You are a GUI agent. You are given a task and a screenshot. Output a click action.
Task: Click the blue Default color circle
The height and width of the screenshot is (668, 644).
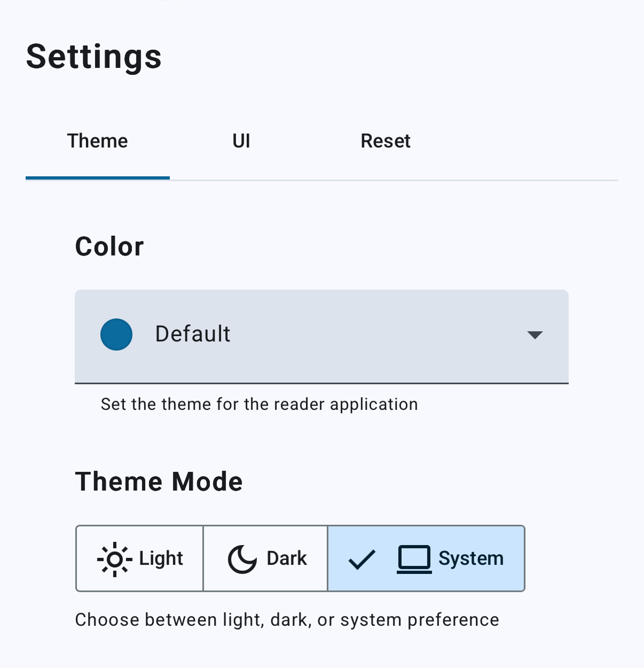(116, 335)
